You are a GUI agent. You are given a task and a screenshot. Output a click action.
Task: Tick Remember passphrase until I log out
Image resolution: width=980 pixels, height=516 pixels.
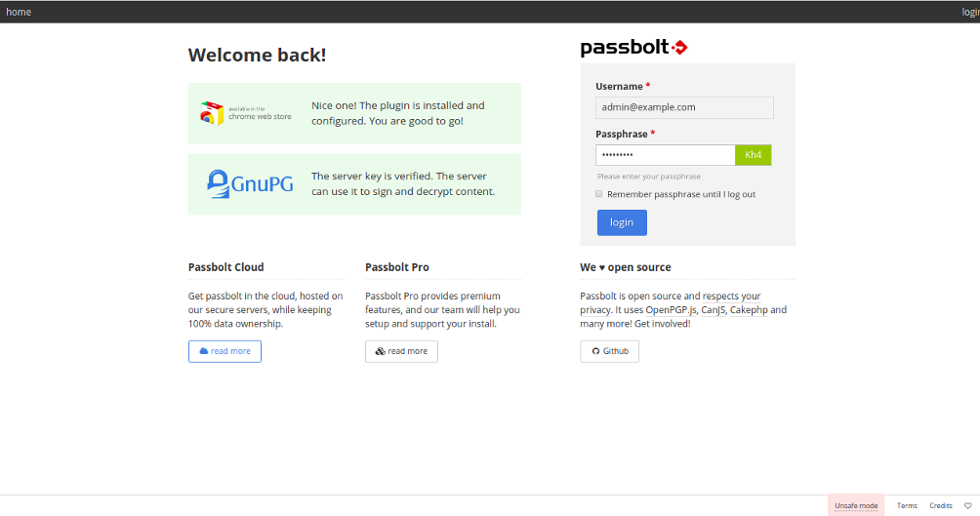(598, 194)
